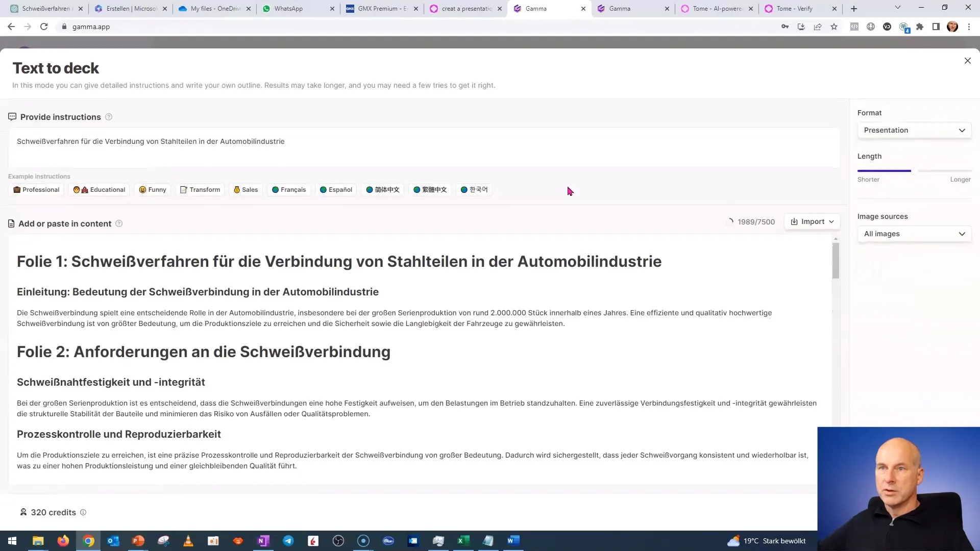Select the 한국어 language instruction tag
980x551 pixels.
point(475,189)
